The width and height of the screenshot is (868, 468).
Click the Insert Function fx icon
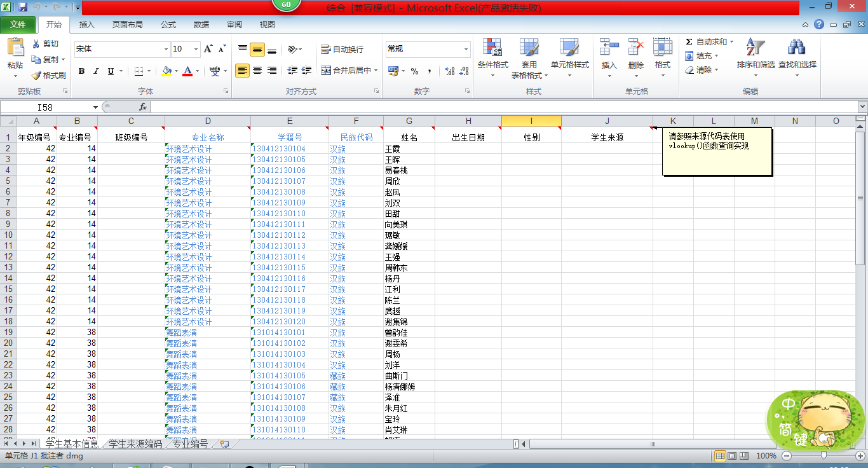coord(143,107)
